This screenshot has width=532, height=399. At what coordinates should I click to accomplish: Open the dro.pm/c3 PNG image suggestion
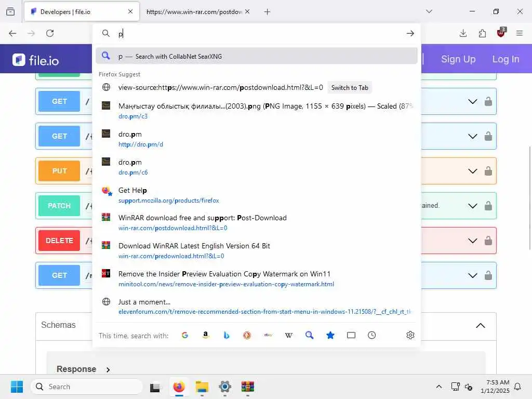point(256,111)
